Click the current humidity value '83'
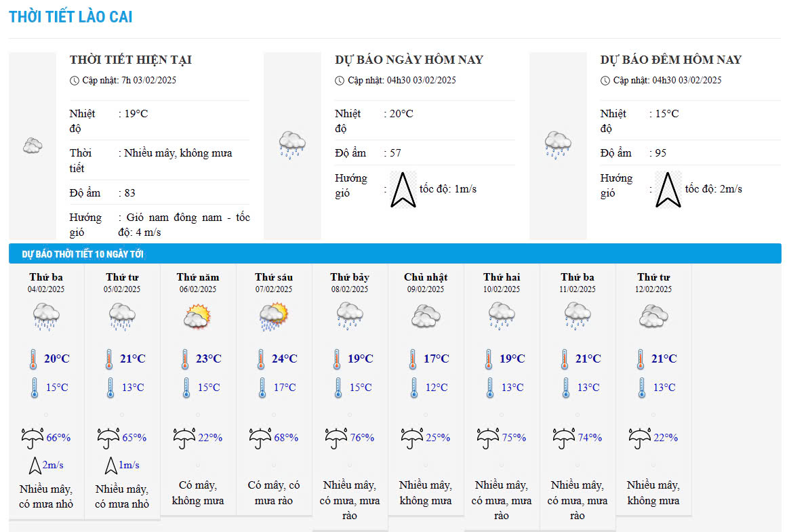The image size is (789, 532). click(130, 192)
